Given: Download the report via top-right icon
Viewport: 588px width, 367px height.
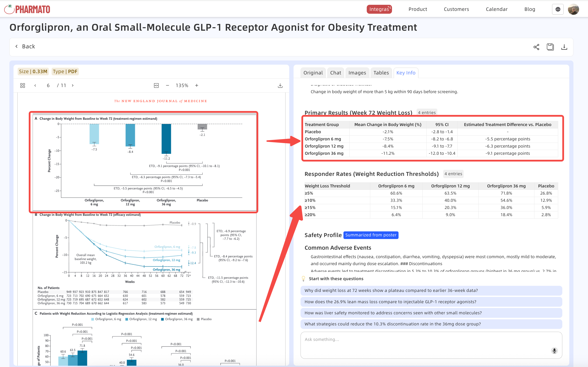Looking at the screenshot, I should point(564,47).
